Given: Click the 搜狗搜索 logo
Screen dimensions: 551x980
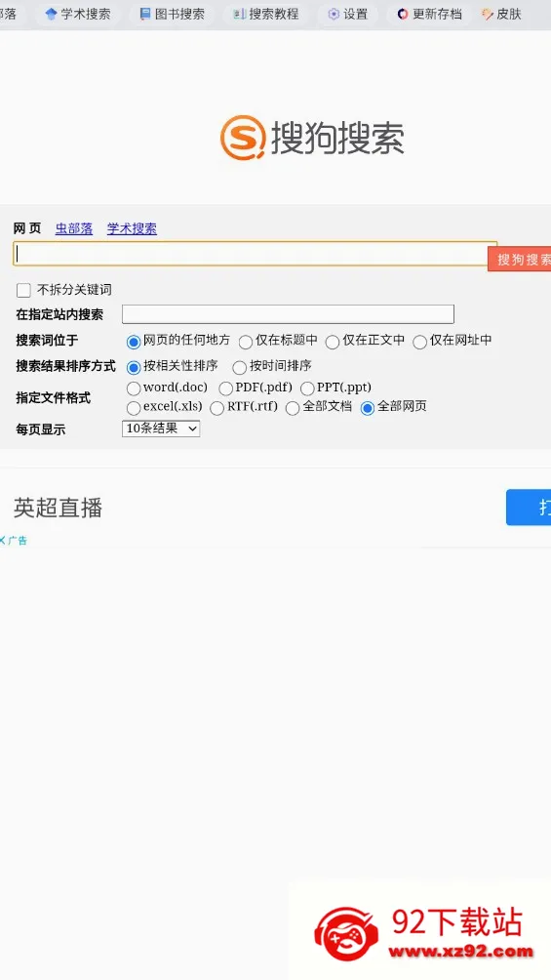Looking at the screenshot, I should coord(312,138).
